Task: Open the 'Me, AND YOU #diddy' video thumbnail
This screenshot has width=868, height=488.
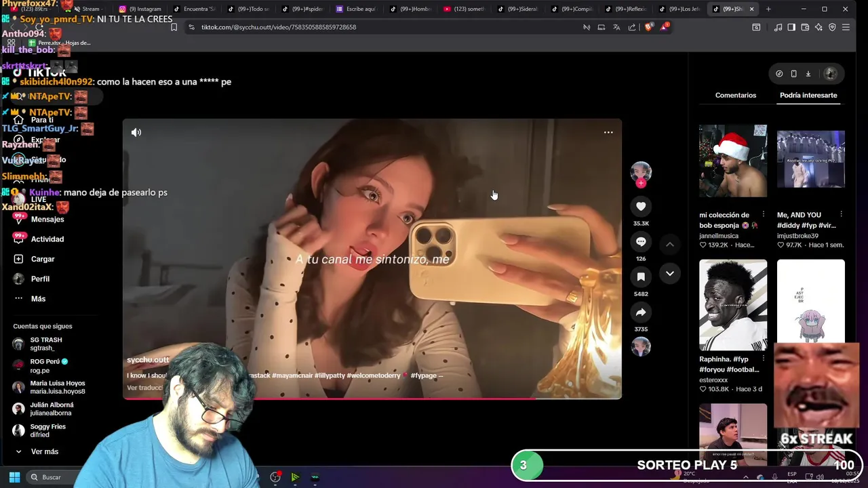Action: tap(811, 159)
